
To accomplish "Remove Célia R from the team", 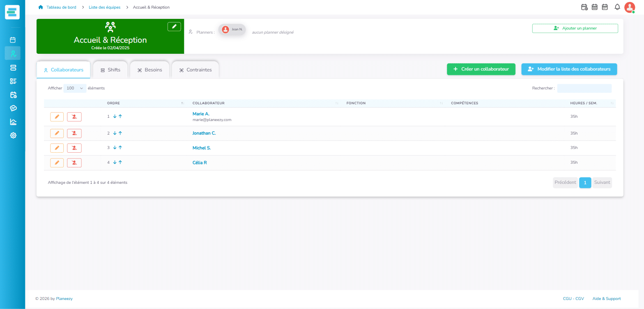I will pos(74,163).
